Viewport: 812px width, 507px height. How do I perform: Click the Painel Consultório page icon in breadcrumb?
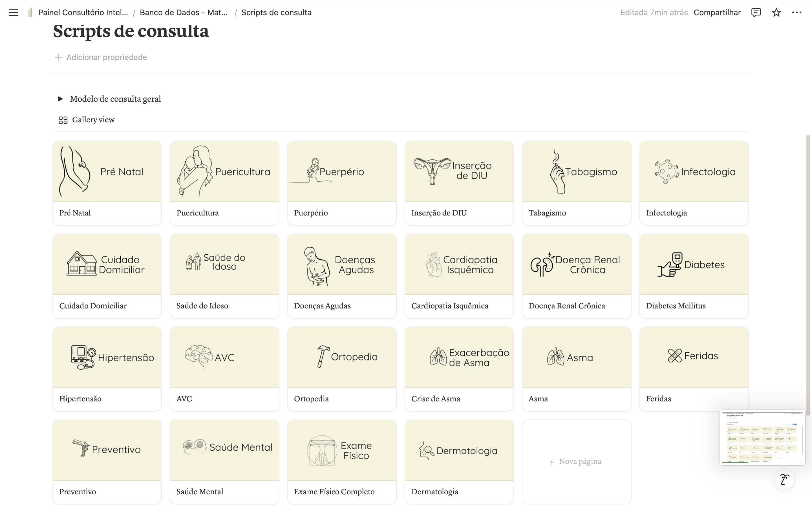pos(30,12)
